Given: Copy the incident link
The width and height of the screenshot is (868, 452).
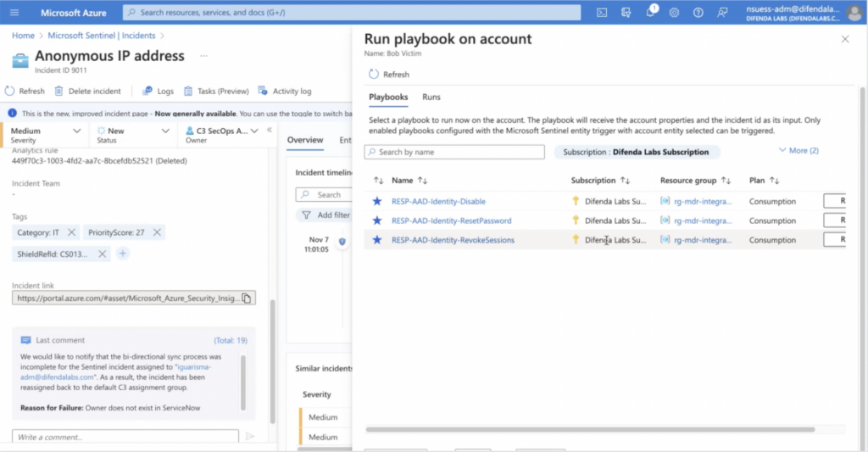Looking at the screenshot, I should 247,298.
